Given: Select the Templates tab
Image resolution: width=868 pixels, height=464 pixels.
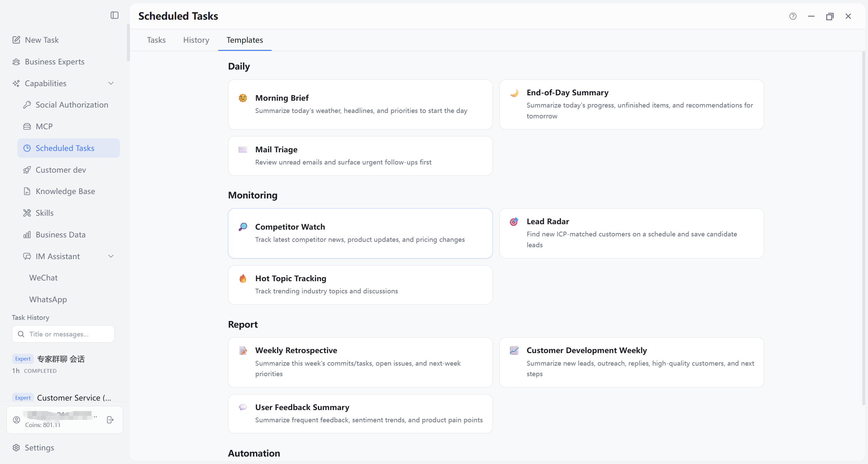Looking at the screenshot, I should click(245, 40).
